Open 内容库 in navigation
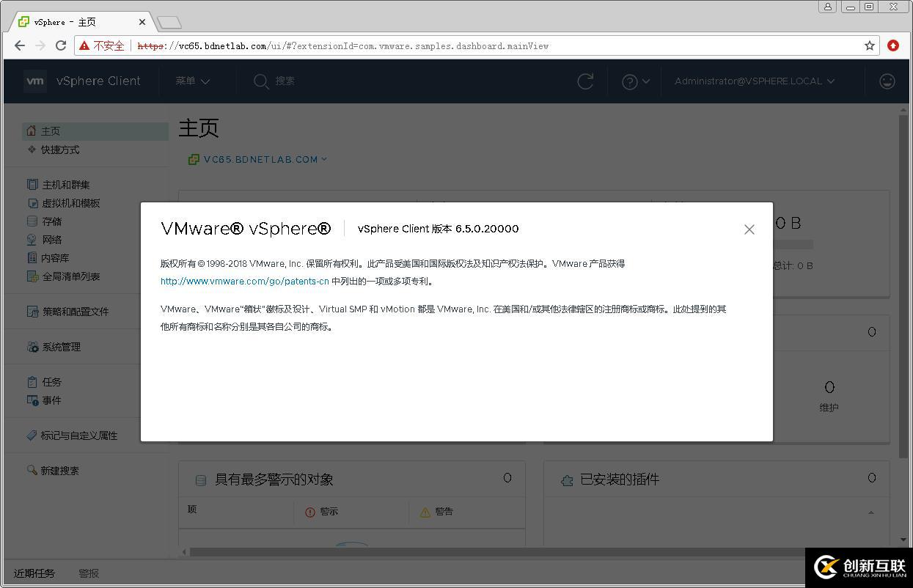This screenshot has width=913, height=588. click(55, 258)
